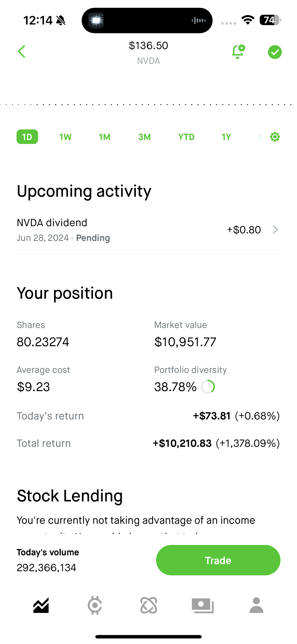Switch chart to 1Y range
297x644 pixels.
click(x=227, y=137)
